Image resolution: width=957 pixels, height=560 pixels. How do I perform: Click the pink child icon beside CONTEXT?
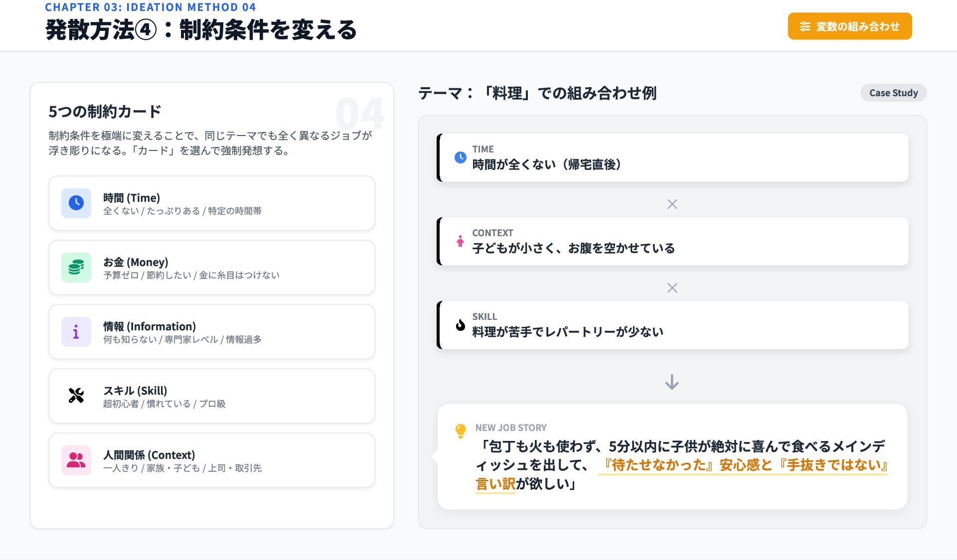click(x=460, y=241)
